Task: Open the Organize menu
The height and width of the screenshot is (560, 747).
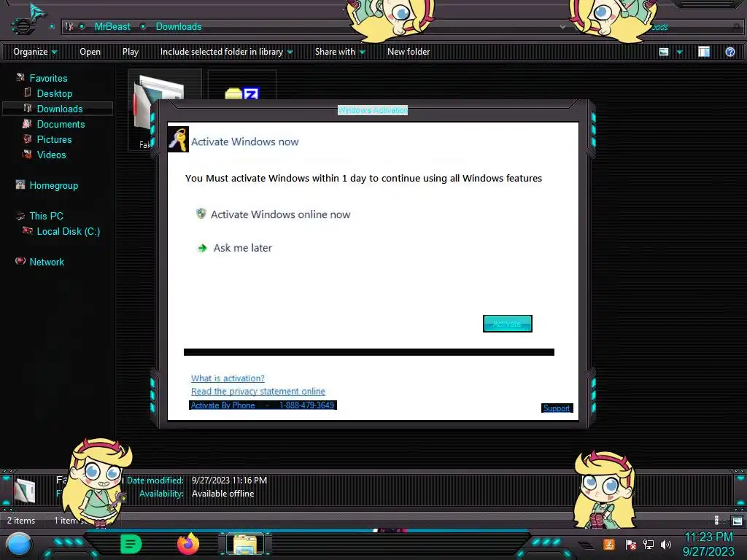Action: click(x=35, y=52)
